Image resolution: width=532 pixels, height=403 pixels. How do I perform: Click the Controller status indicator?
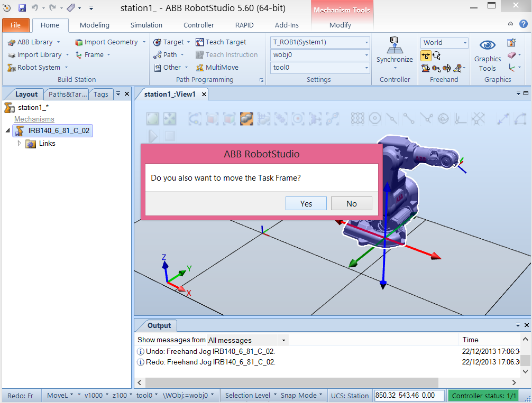pos(484,396)
